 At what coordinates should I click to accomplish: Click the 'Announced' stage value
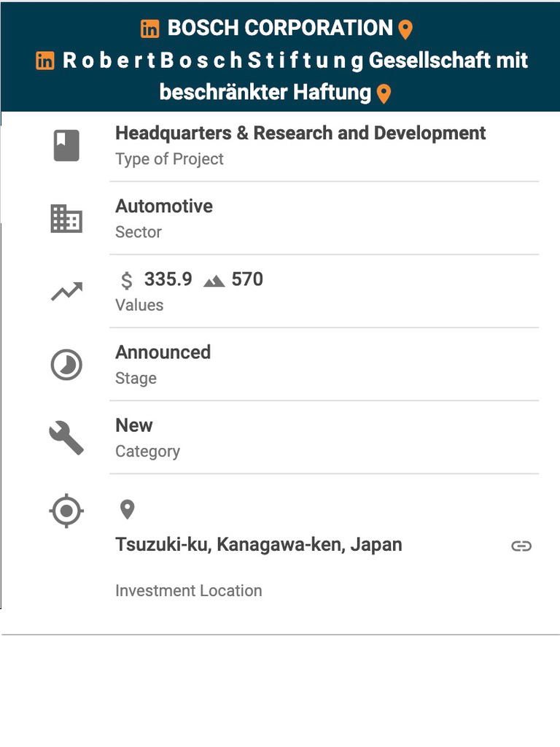(x=163, y=352)
